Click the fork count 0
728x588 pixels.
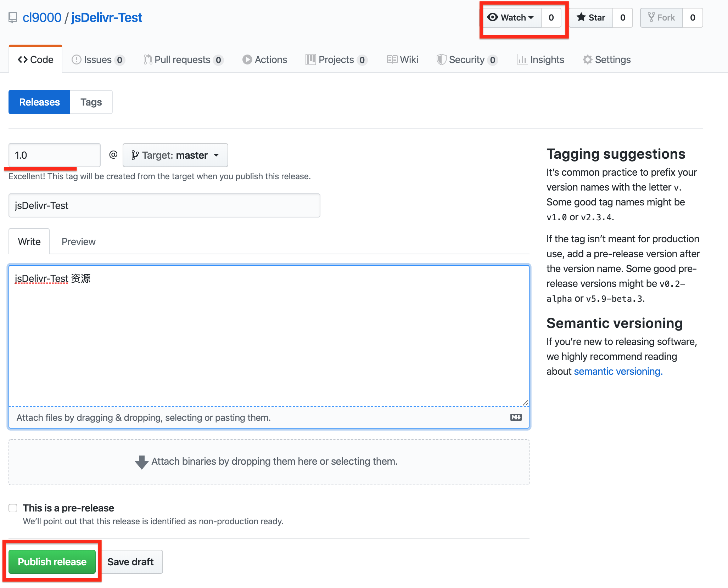693,17
